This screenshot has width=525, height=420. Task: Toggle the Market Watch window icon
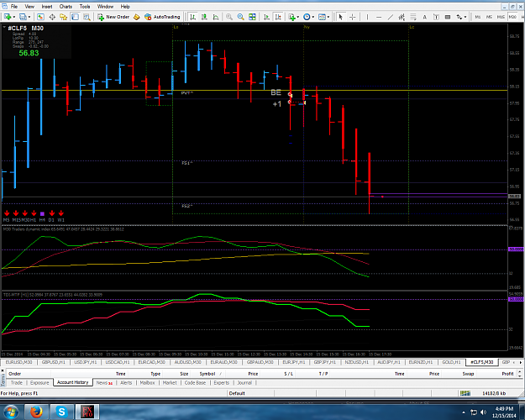pyautogui.click(x=40, y=17)
